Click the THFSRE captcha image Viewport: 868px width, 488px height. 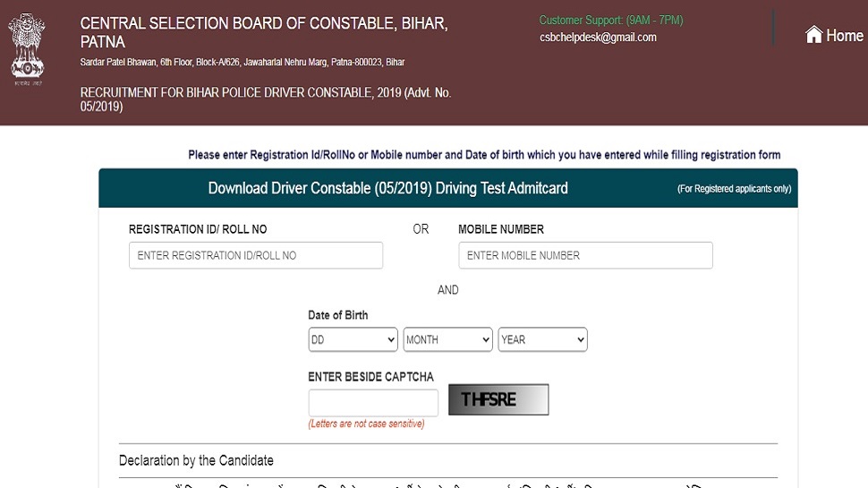pyautogui.click(x=498, y=399)
